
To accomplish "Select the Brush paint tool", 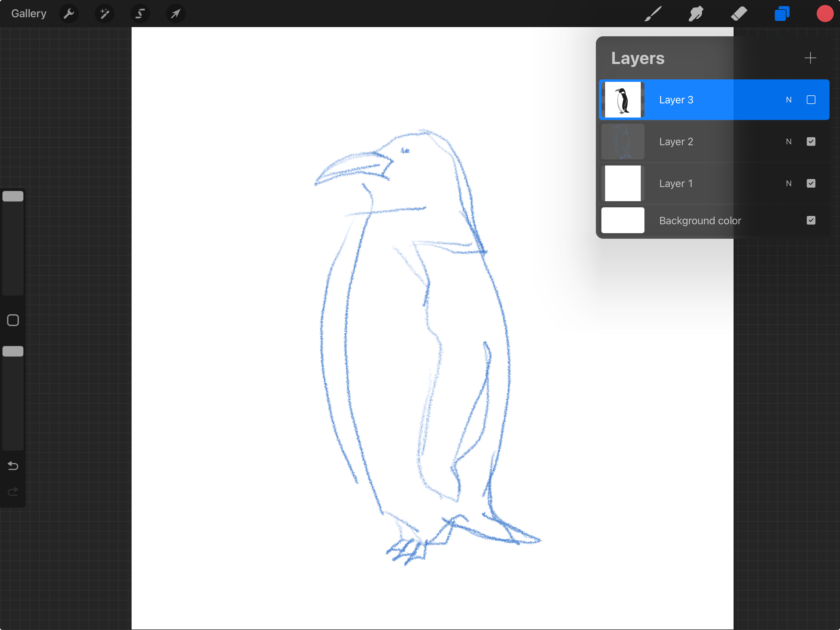I will click(x=653, y=14).
